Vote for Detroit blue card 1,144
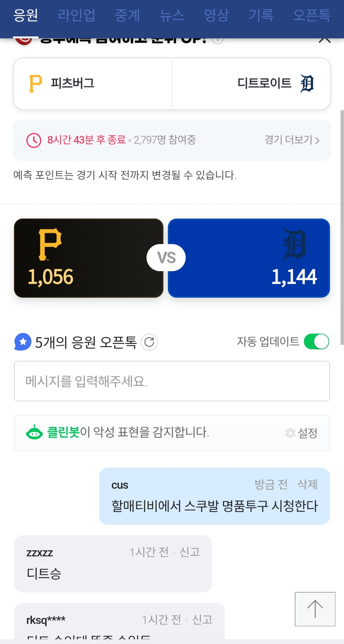The width and height of the screenshot is (344, 644). pyautogui.click(x=249, y=258)
